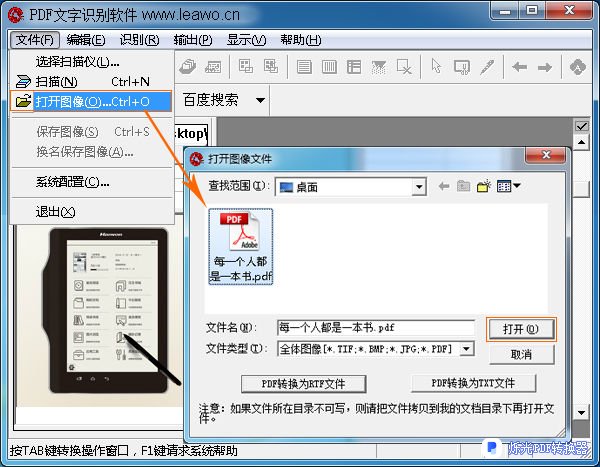The width and height of the screenshot is (600, 467).
Task: Click PDF转换为RTF文件 button
Action: pos(303,384)
